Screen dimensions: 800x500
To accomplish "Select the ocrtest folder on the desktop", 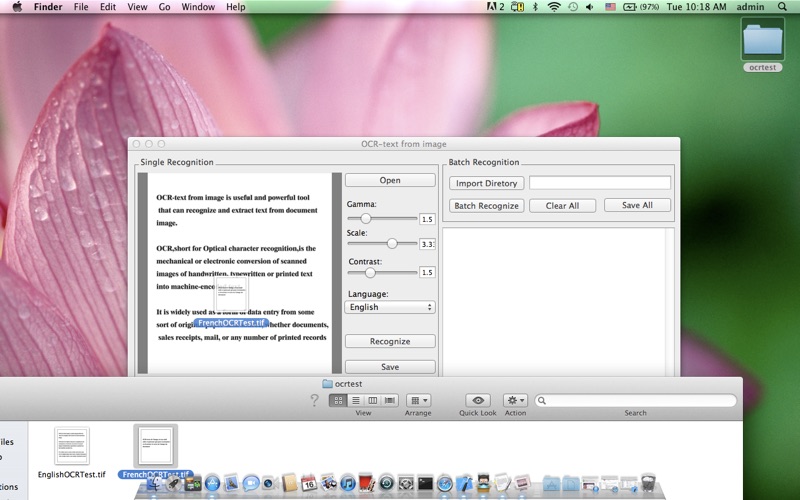I will tap(763, 44).
